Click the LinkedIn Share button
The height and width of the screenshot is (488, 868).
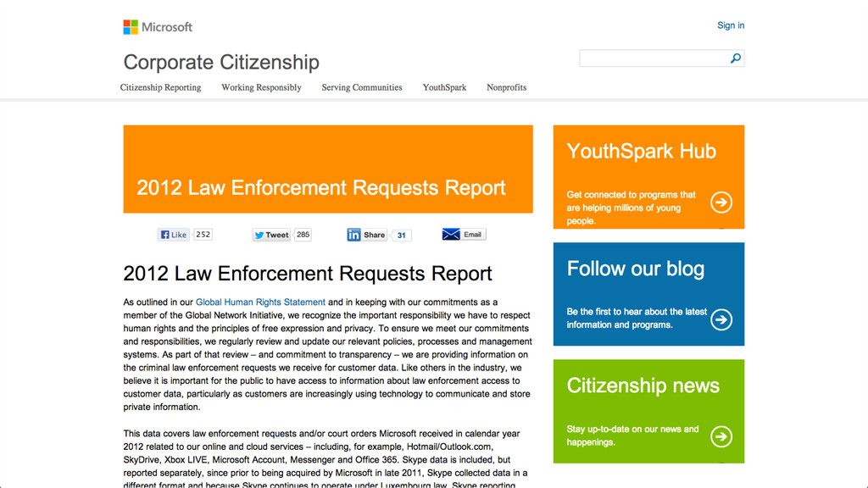click(366, 235)
